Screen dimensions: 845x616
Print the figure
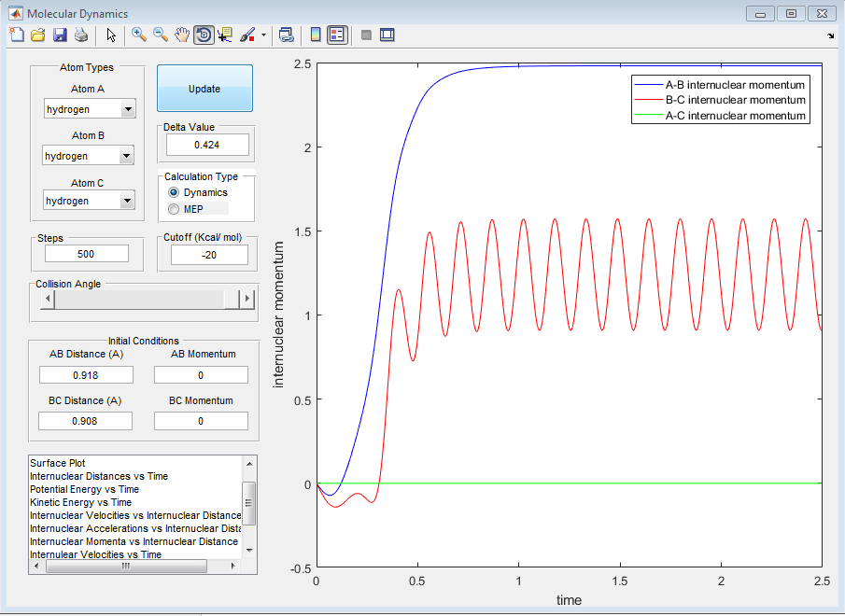point(81,35)
